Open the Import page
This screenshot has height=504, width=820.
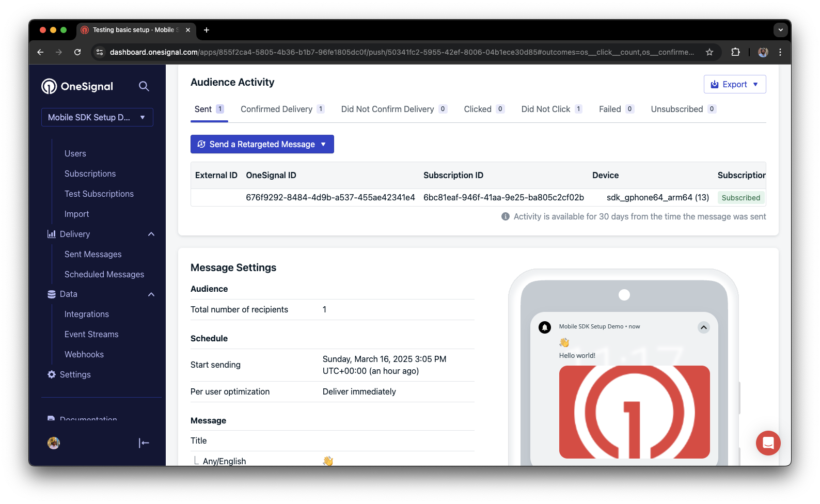point(76,214)
